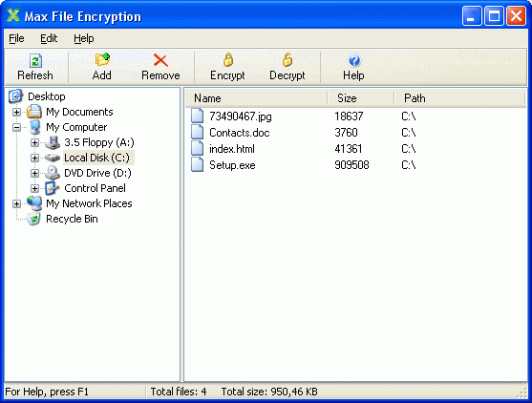Click the Total files: 4 status text
This screenshot has height=403, width=532.
click(x=179, y=392)
